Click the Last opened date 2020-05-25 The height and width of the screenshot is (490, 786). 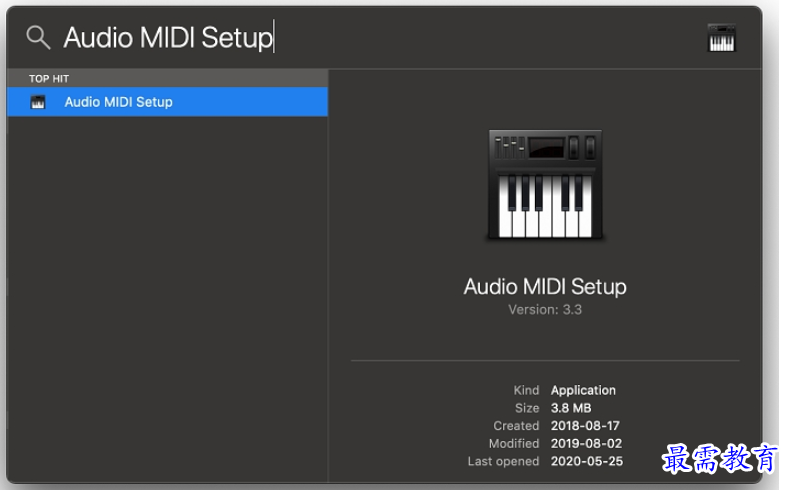586,461
